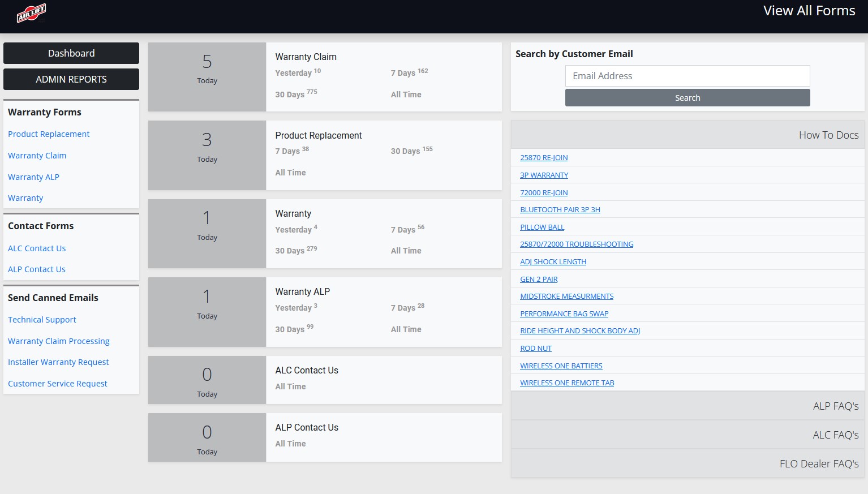View ALC Contact Us All Time entries
Viewport: 868px width, 494px height.
[x=290, y=386]
